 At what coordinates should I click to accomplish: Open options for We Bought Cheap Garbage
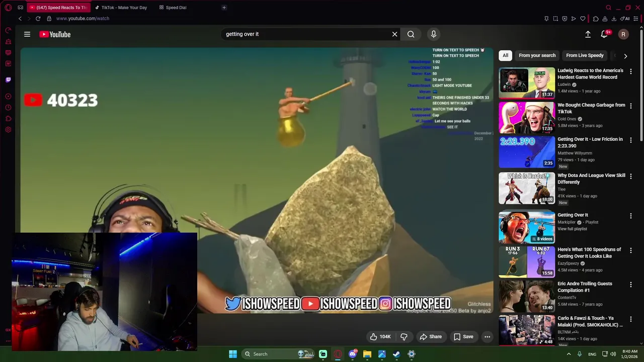point(630,106)
